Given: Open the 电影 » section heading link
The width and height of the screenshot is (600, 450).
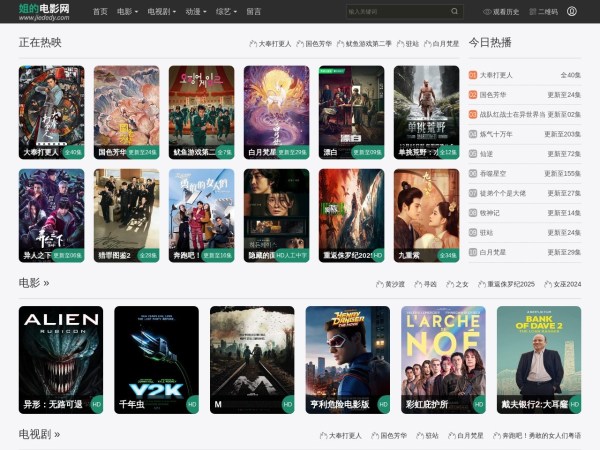Looking at the screenshot, I should [34, 283].
